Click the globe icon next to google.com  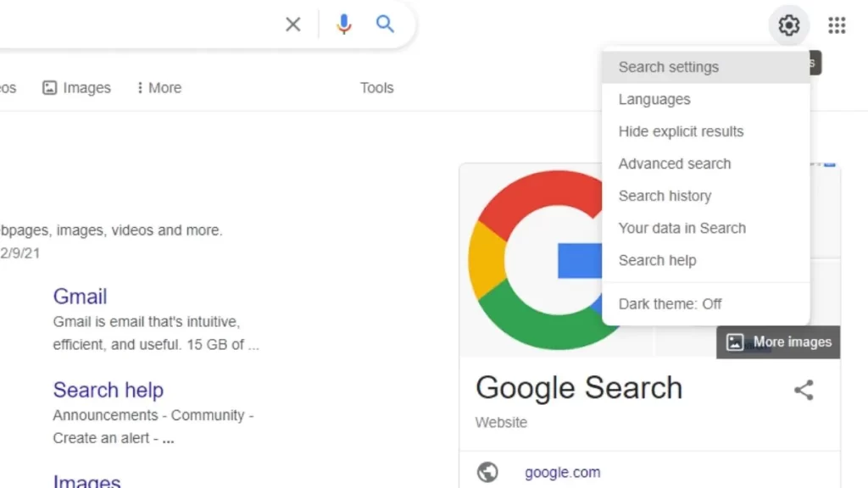click(x=487, y=472)
